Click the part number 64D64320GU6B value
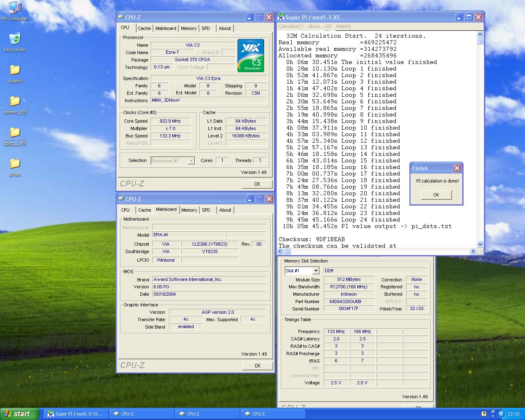The image size is (525, 420). [x=349, y=301]
